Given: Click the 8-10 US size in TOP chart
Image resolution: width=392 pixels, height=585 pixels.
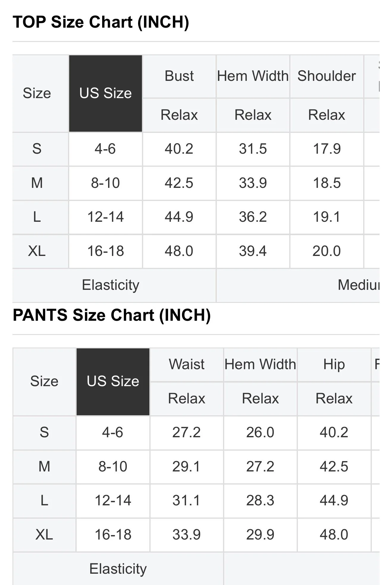Looking at the screenshot, I should click(105, 183).
